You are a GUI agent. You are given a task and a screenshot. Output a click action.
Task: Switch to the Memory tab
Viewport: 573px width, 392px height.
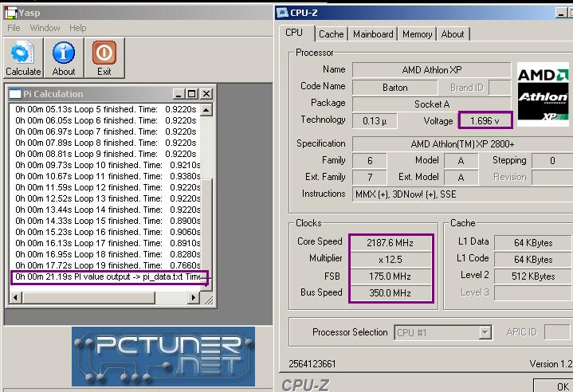[x=417, y=34]
